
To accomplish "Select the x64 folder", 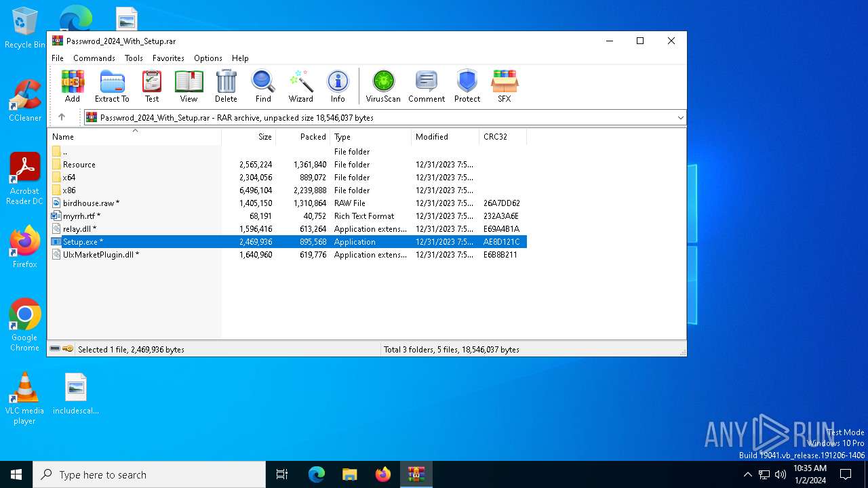I will coord(288,178).
